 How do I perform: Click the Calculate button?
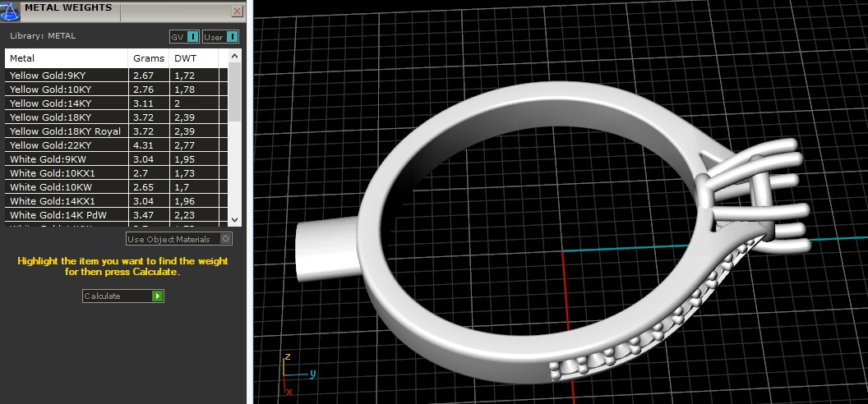pos(123,296)
